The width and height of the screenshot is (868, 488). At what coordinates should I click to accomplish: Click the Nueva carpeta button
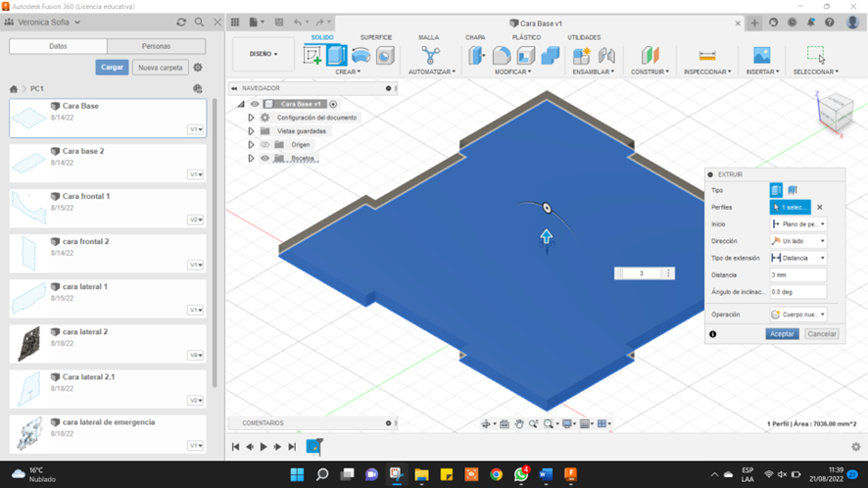click(x=160, y=68)
